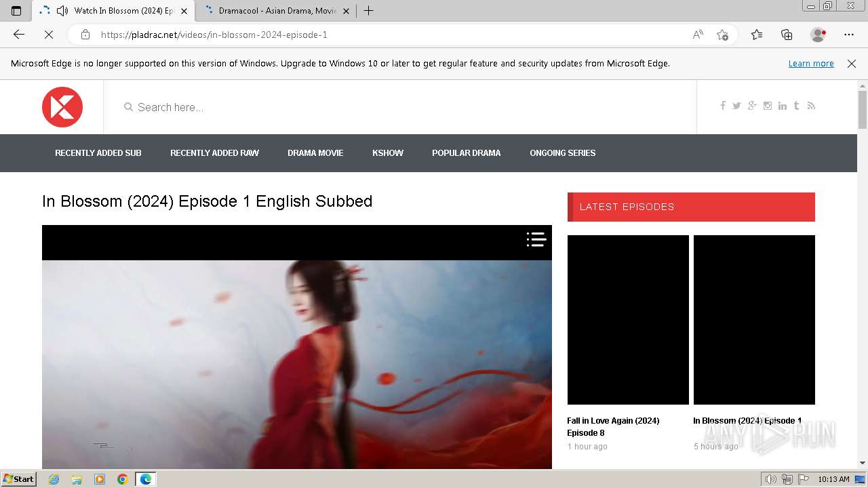Viewport: 868px width, 488px height.
Task: Close the Watch In Blossom tab
Action: point(184,11)
